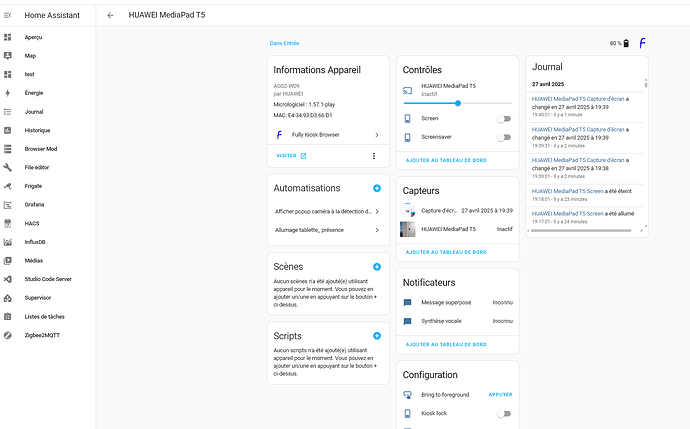Open the Capture d'écran camera thumbnail
Viewport: 690px width, 429px height.
[408, 211]
